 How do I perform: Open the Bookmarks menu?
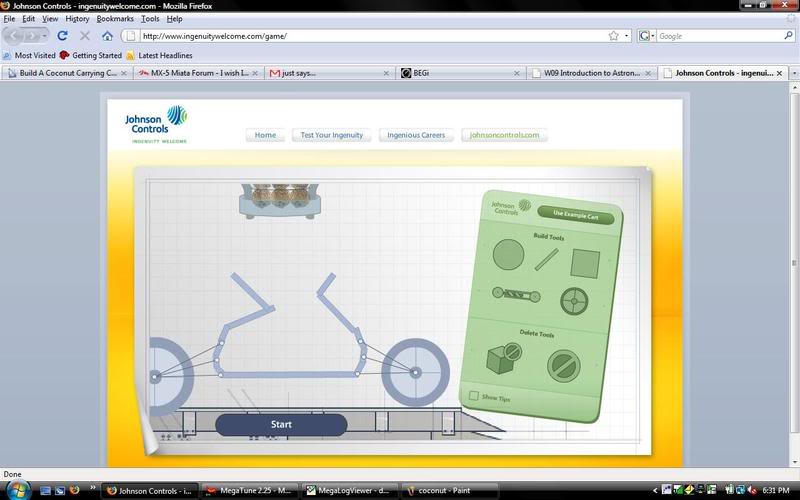point(115,19)
